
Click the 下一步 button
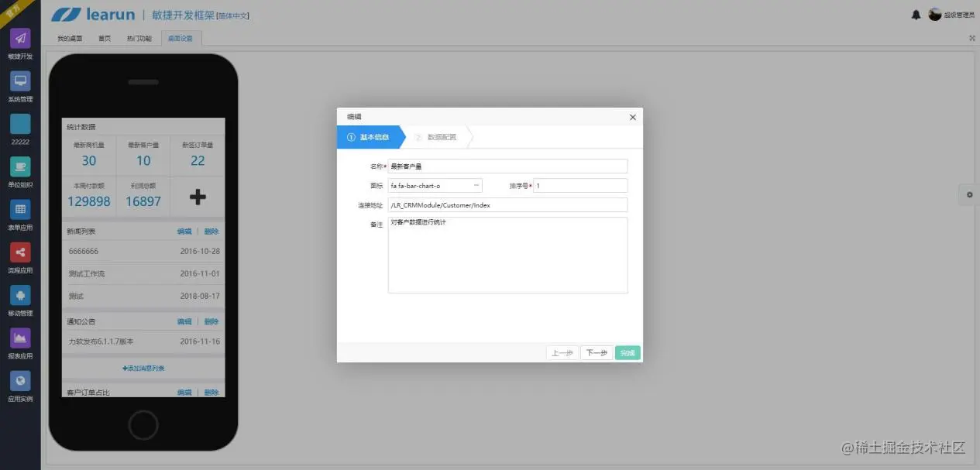[x=596, y=352]
